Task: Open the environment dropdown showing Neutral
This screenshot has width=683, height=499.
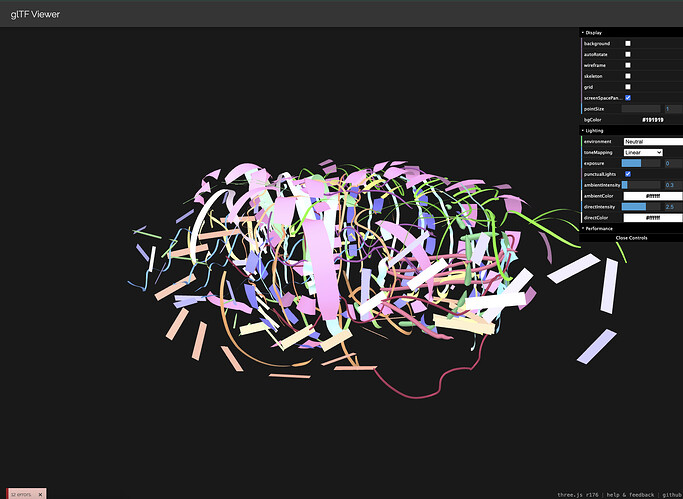Action: click(653, 142)
